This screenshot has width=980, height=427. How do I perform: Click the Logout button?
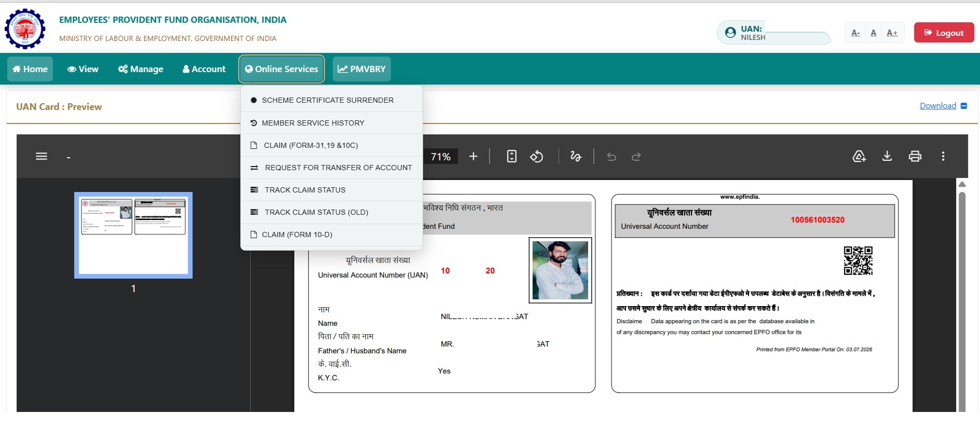point(944,33)
